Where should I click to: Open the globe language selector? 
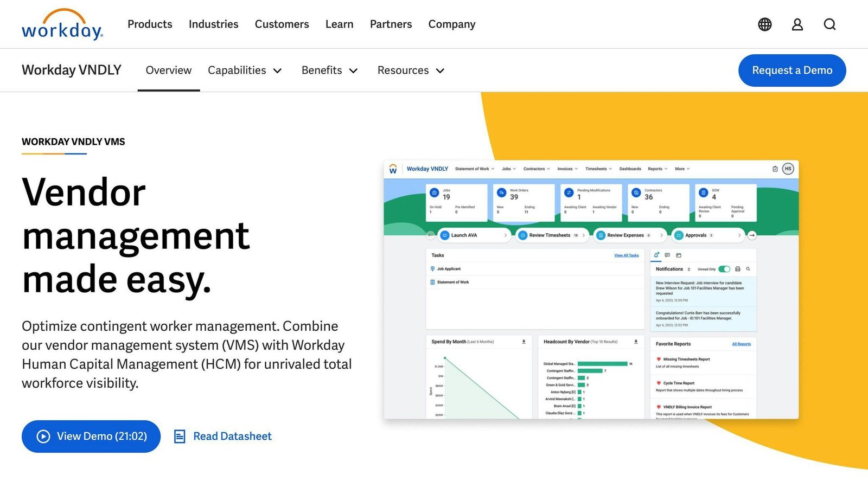pos(765,24)
